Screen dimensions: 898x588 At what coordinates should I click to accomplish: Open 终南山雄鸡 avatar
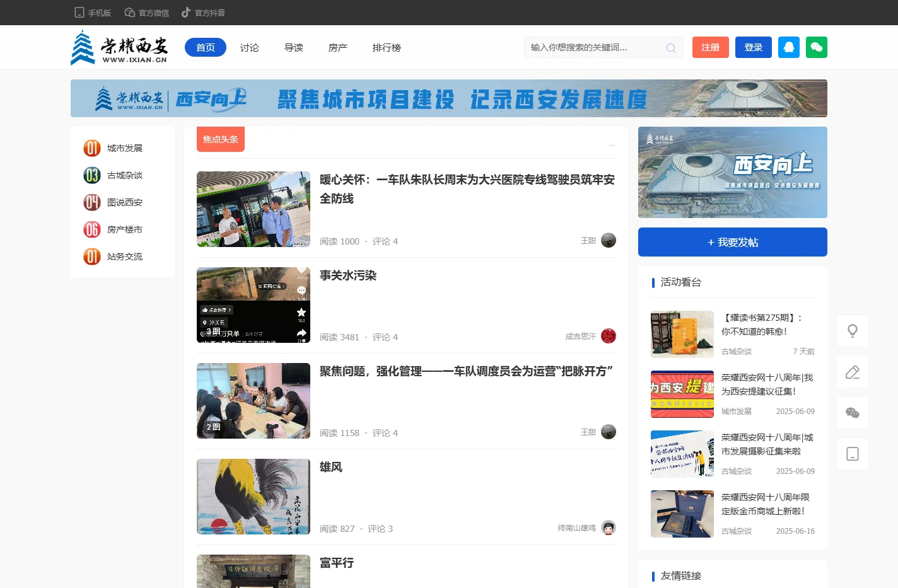coord(609,527)
